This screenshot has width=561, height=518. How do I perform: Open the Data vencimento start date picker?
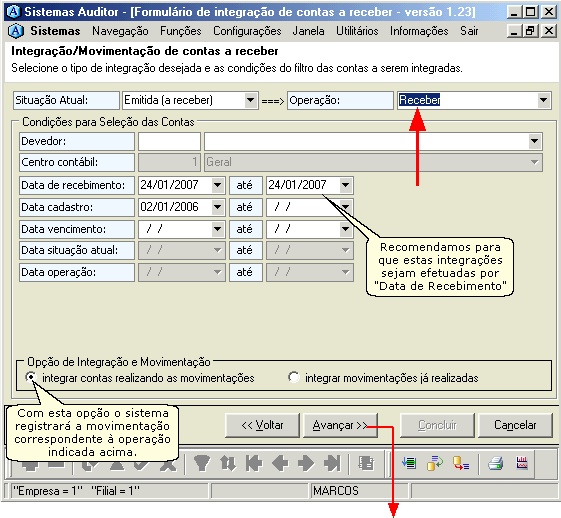218,229
